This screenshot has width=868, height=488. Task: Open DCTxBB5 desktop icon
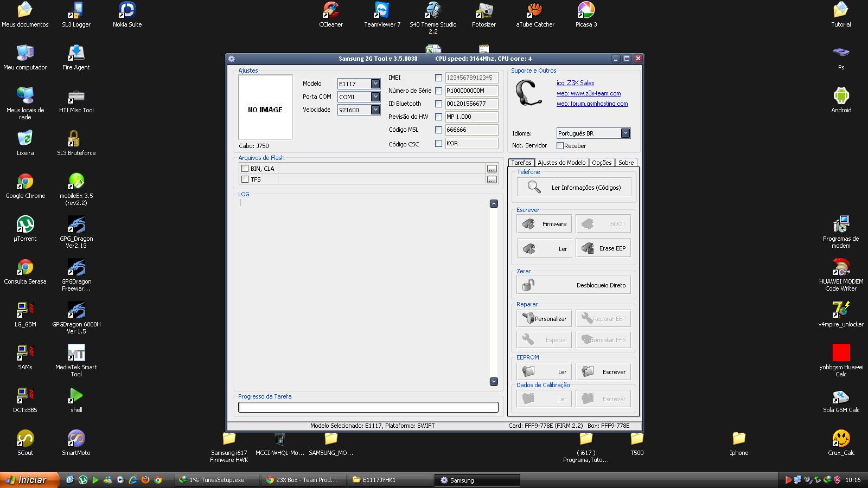pos(25,400)
